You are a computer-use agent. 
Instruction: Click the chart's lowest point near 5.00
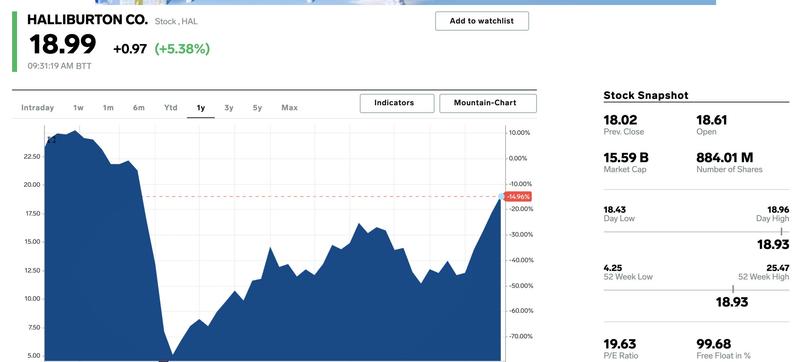(x=172, y=354)
